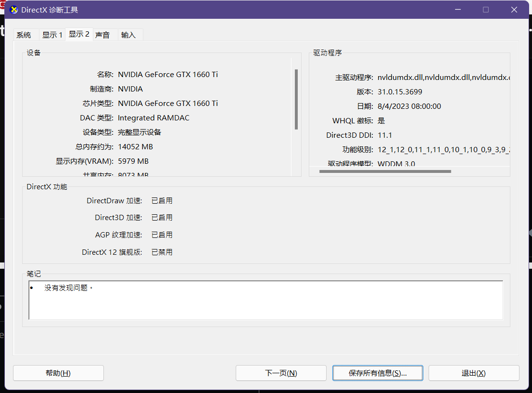This screenshot has height=393, width=532.
Task: Click the chip type GTX 1660 Ti value
Action: [x=167, y=104]
